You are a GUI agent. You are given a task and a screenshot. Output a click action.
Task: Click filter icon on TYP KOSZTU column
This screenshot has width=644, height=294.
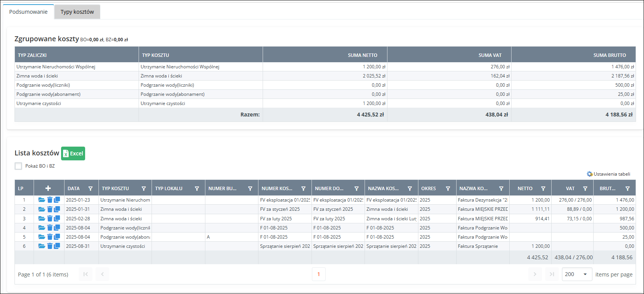tap(144, 189)
